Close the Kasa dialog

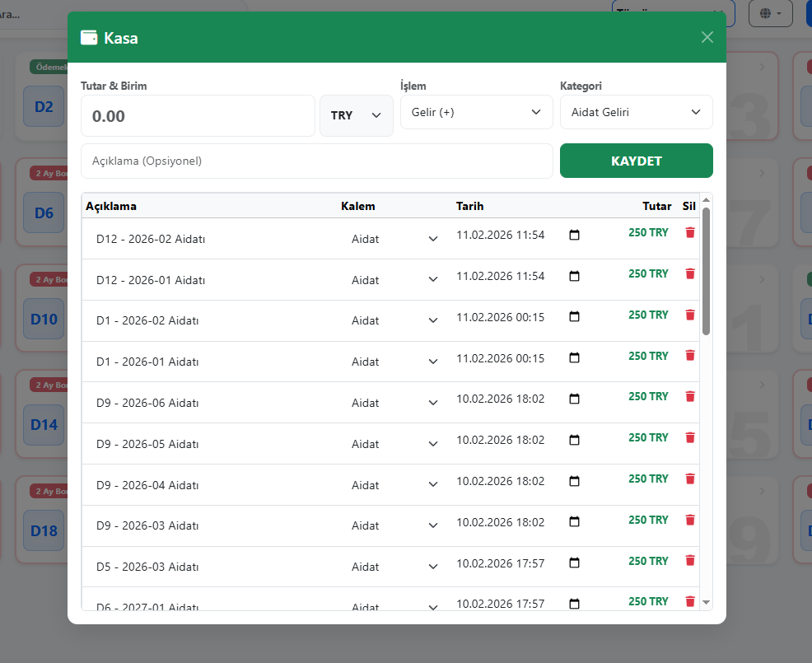point(707,37)
